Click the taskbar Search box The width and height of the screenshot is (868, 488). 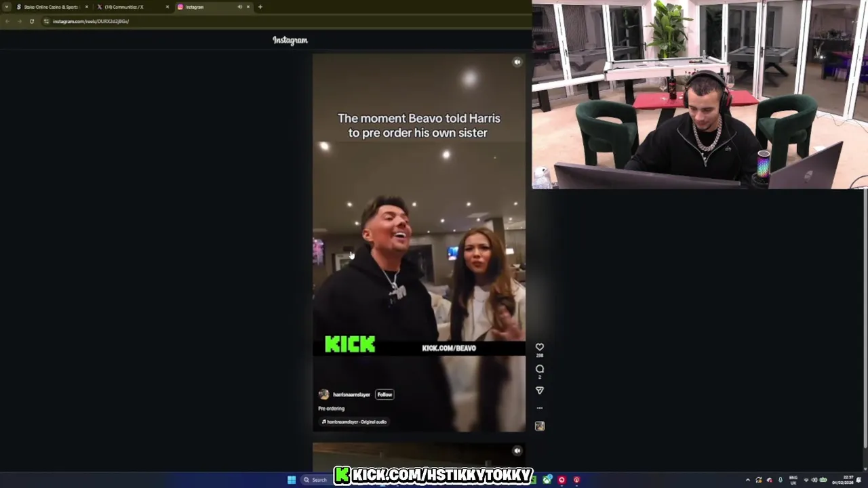(x=316, y=480)
